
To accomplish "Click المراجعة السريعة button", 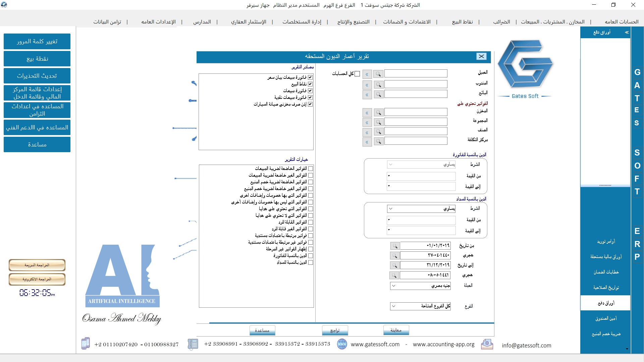I will pyautogui.click(x=37, y=265).
